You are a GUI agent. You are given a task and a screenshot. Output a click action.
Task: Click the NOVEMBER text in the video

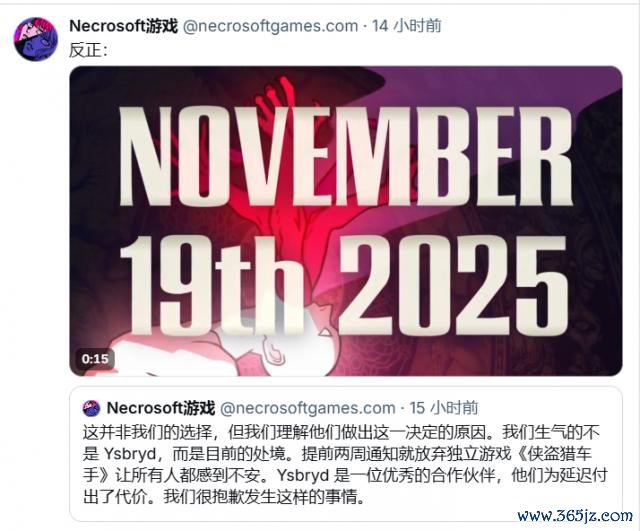click(345, 157)
